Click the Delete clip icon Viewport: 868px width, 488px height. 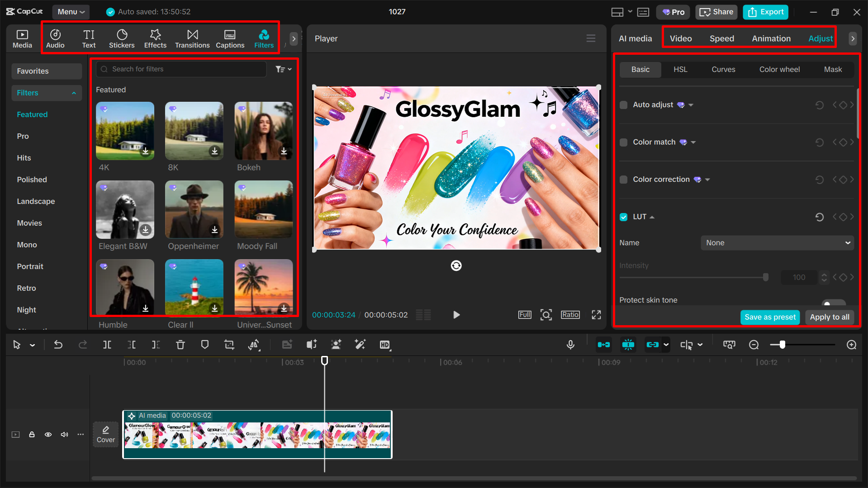coord(180,344)
